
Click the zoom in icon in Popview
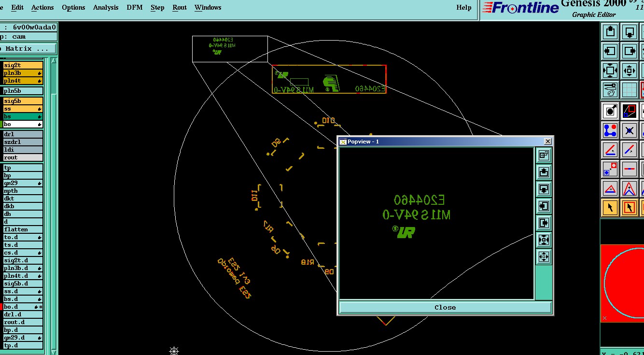[x=544, y=240]
